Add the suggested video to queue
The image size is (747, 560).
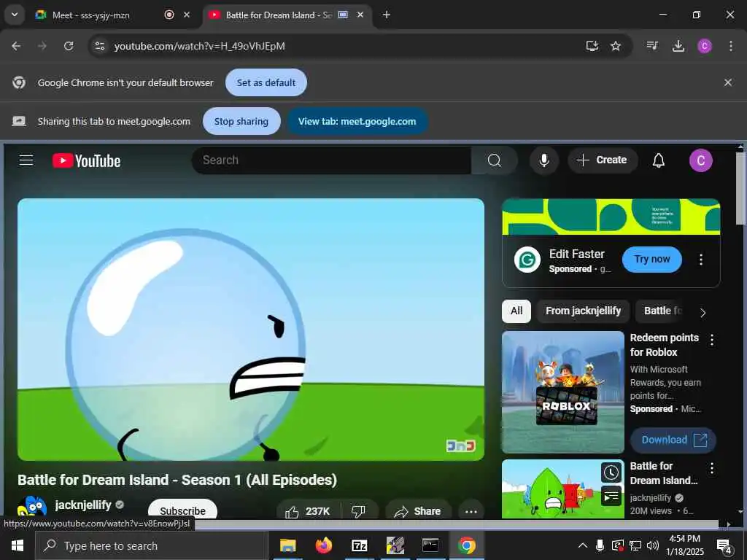coord(611,496)
